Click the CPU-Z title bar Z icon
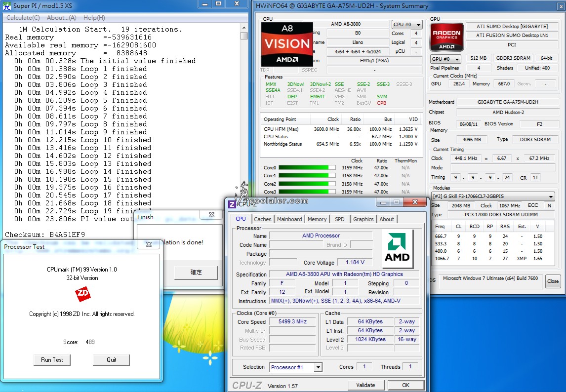This screenshot has width=566, height=392. tap(233, 204)
